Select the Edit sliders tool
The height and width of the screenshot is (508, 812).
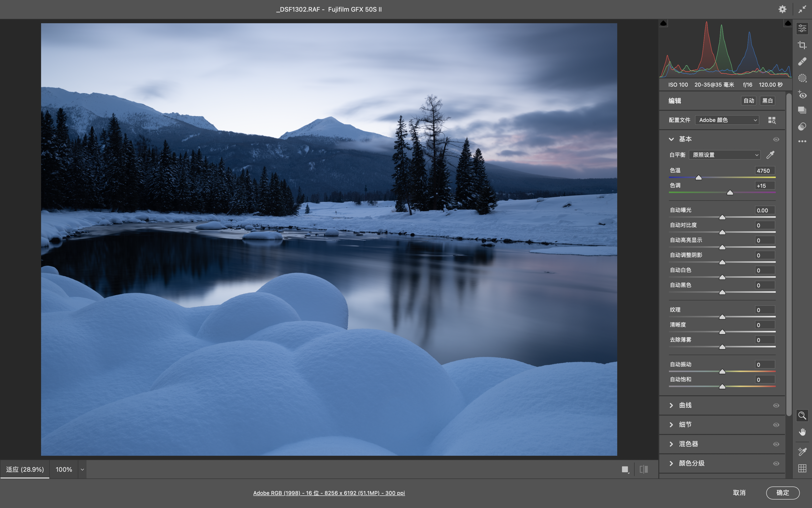[802, 29]
